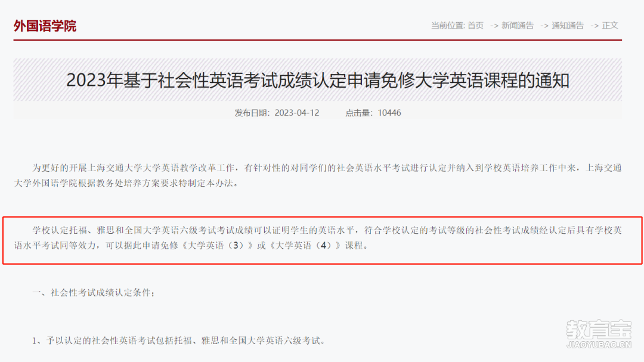The image size is (644, 362).
Task: Click the heading 一、社会性考试成绩认定条件
Action: pyautogui.click(x=94, y=293)
